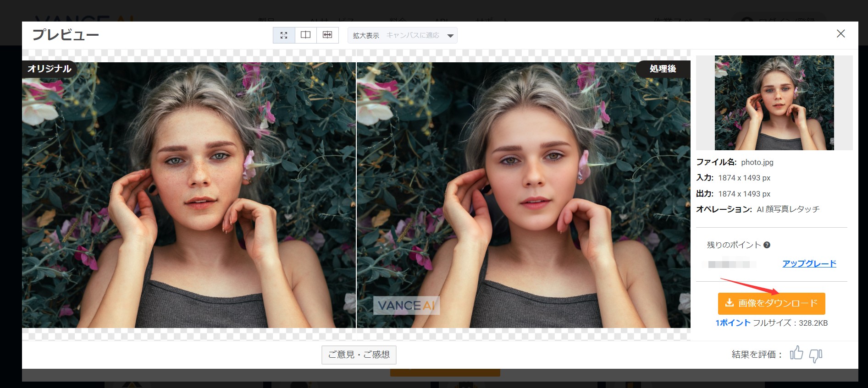Viewport: 868px width, 388px height.
Task: Click the photo.jpg thumbnail preview
Action: (x=774, y=103)
